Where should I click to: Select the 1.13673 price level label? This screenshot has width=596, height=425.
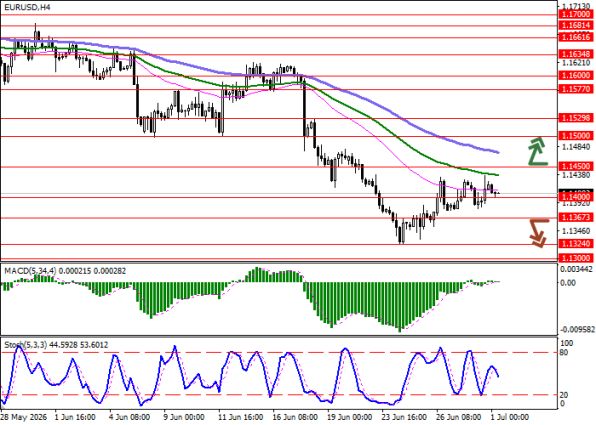pos(576,217)
